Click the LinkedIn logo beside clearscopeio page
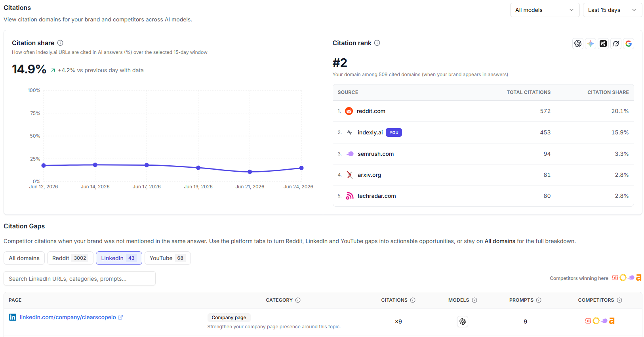The width and height of the screenshot is (644, 337). (x=13, y=317)
